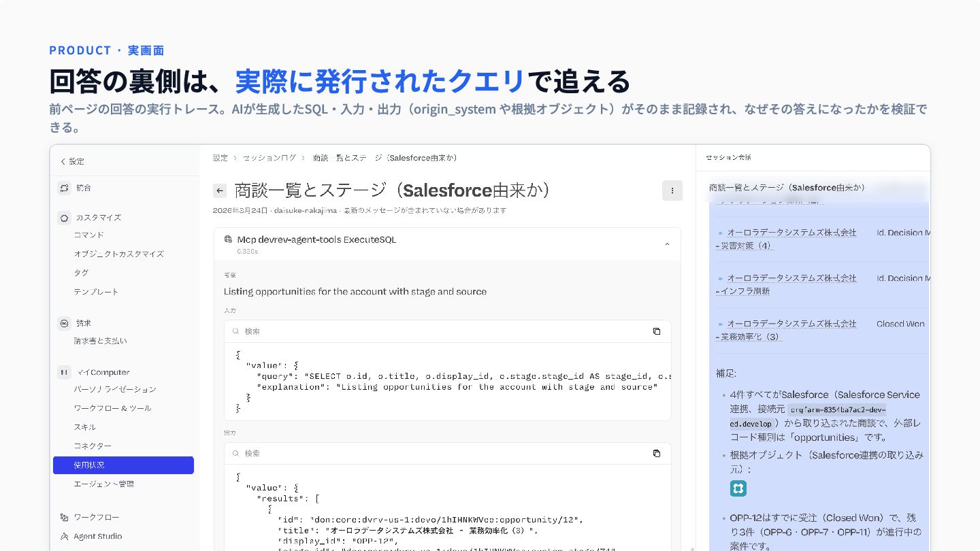
Task: Copy the 入力 JSON content
Action: point(657,331)
